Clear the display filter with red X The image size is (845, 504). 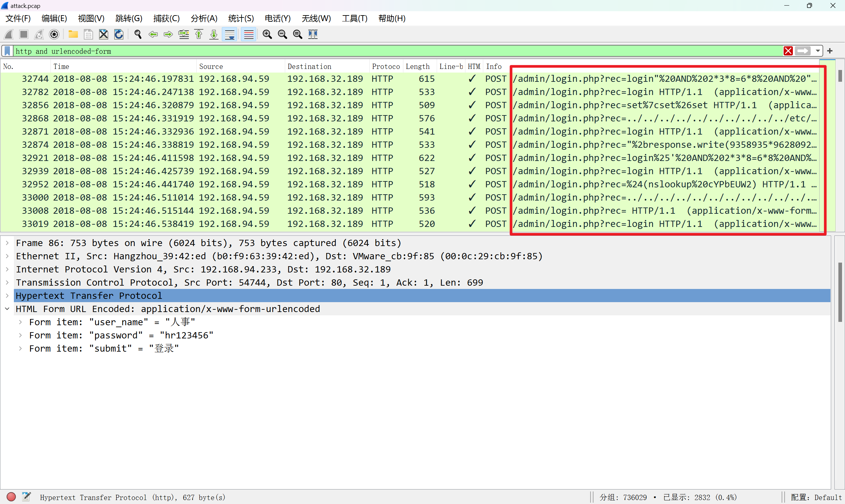pyautogui.click(x=788, y=51)
